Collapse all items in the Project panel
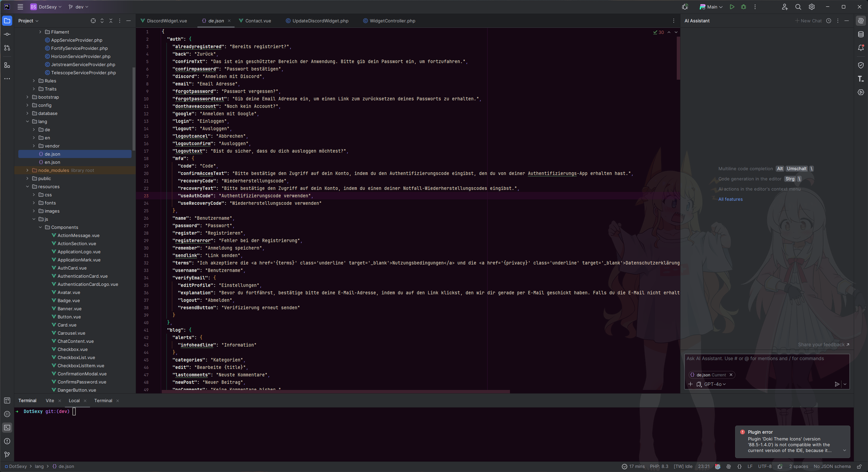The image size is (868, 472). click(x=111, y=21)
